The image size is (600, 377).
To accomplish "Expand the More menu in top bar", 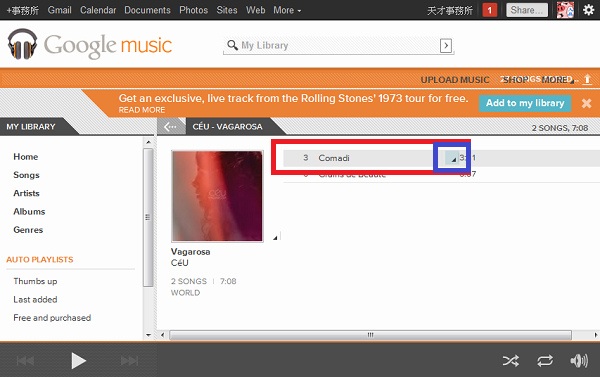I will 287,10.
